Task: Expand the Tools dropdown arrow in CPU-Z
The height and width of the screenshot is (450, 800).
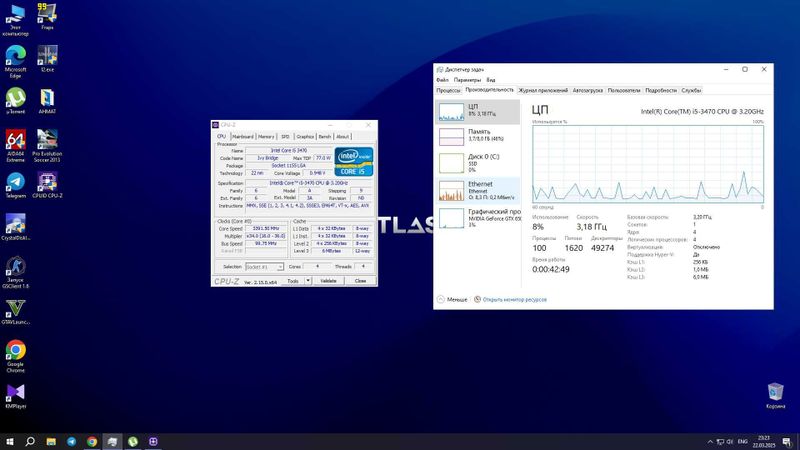Action: coord(308,281)
